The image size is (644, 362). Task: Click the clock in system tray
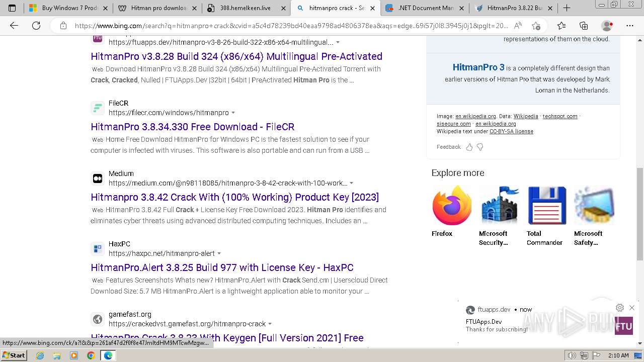click(618, 355)
